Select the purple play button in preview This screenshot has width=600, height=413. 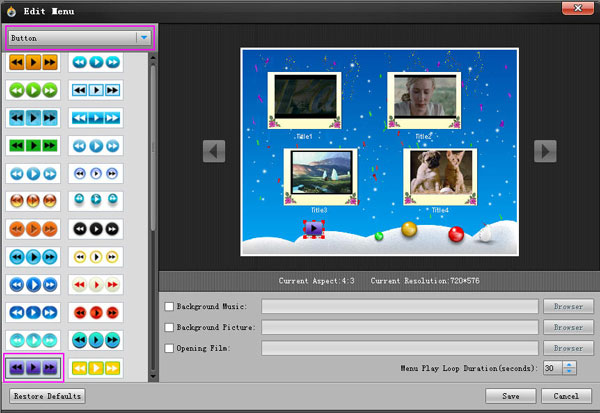(x=314, y=229)
